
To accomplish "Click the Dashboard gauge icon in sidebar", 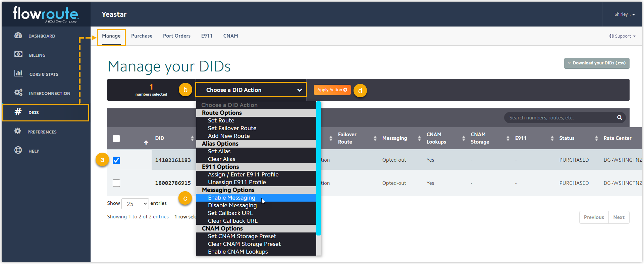I will point(18,36).
